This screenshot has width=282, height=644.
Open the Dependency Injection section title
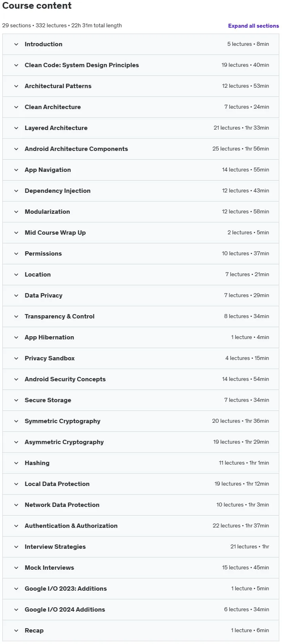(x=58, y=191)
